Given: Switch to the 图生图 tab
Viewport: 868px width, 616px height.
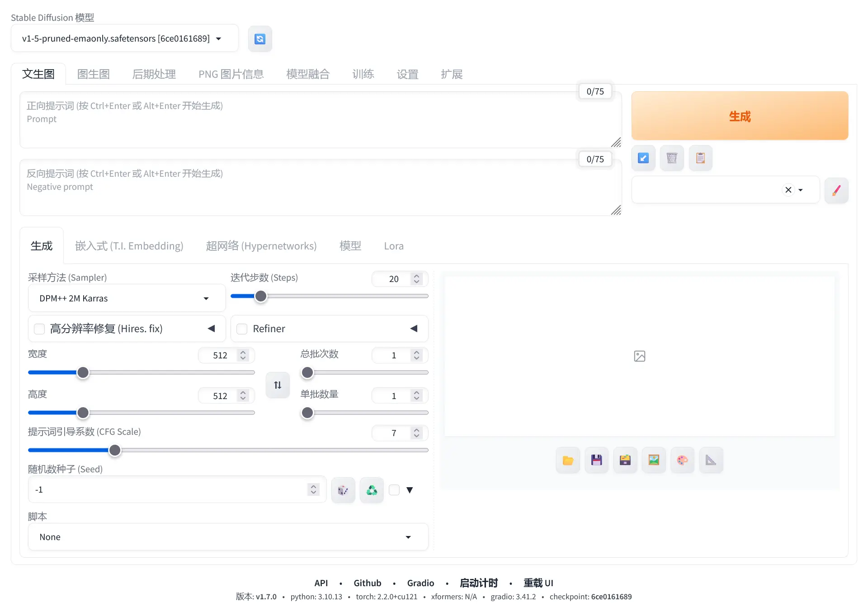Looking at the screenshot, I should [x=94, y=74].
